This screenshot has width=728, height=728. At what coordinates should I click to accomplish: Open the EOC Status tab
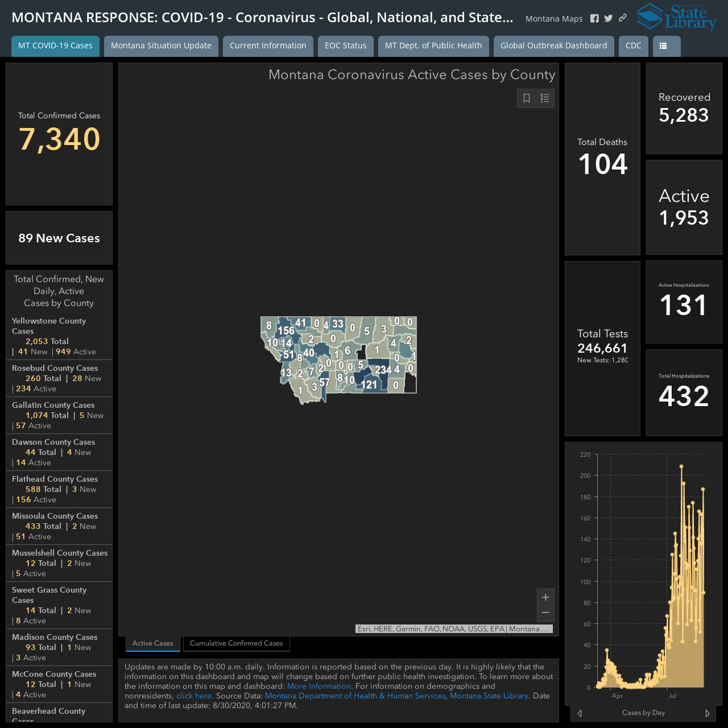pos(346,46)
